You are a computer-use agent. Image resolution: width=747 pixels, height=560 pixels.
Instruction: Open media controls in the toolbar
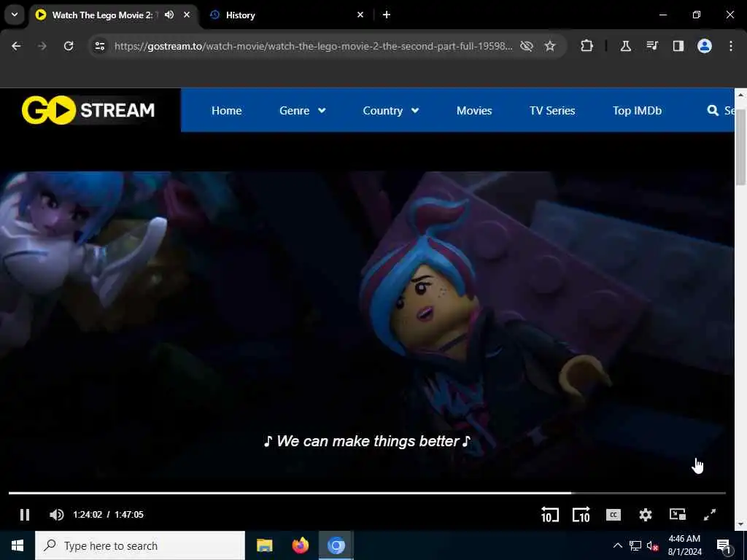tap(651, 46)
